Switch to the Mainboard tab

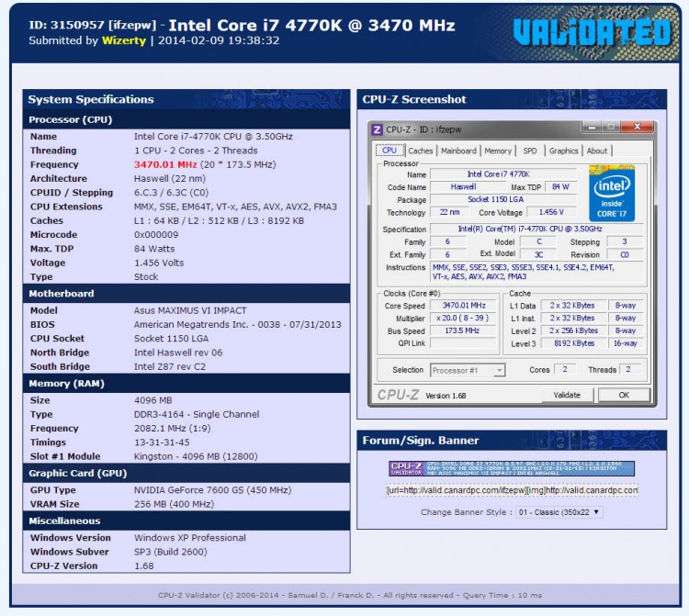tap(458, 151)
